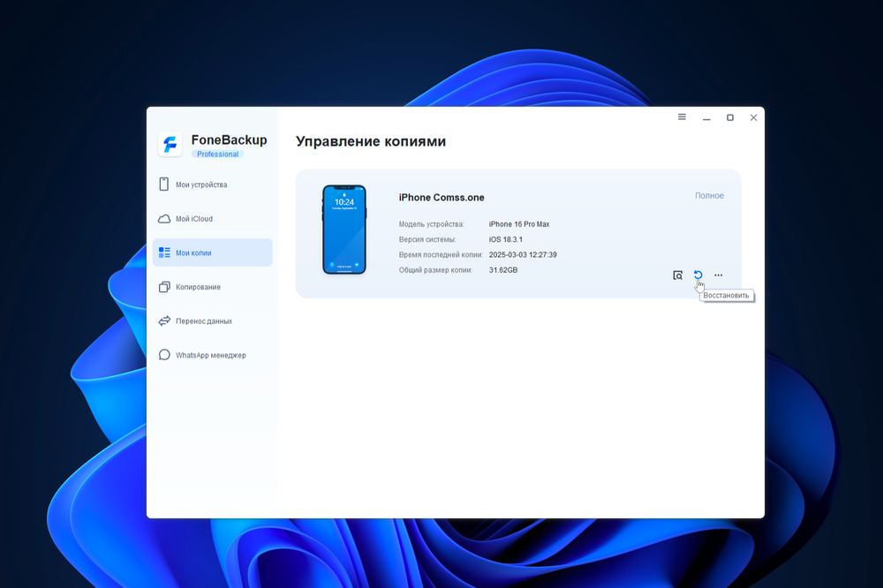
Task: Click the chat bubble icon beside WhatsApp менеджер
Action: tap(164, 355)
